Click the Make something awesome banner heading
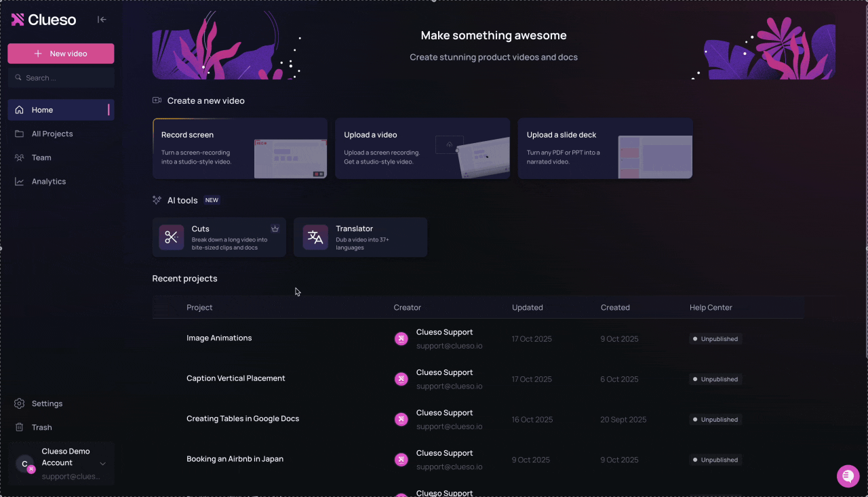This screenshot has height=497, width=868. pyautogui.click(x=494, y=35)
